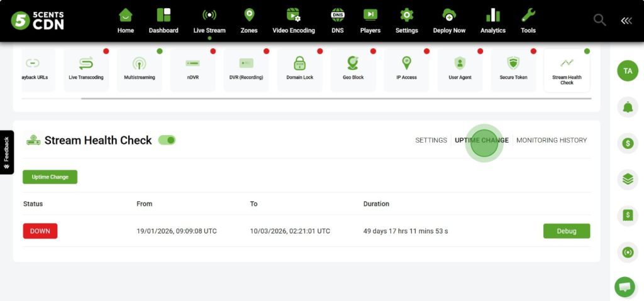Open the Secure Token feature tile
This screenshot has width=644, height=301.
[x=513, y=70]
